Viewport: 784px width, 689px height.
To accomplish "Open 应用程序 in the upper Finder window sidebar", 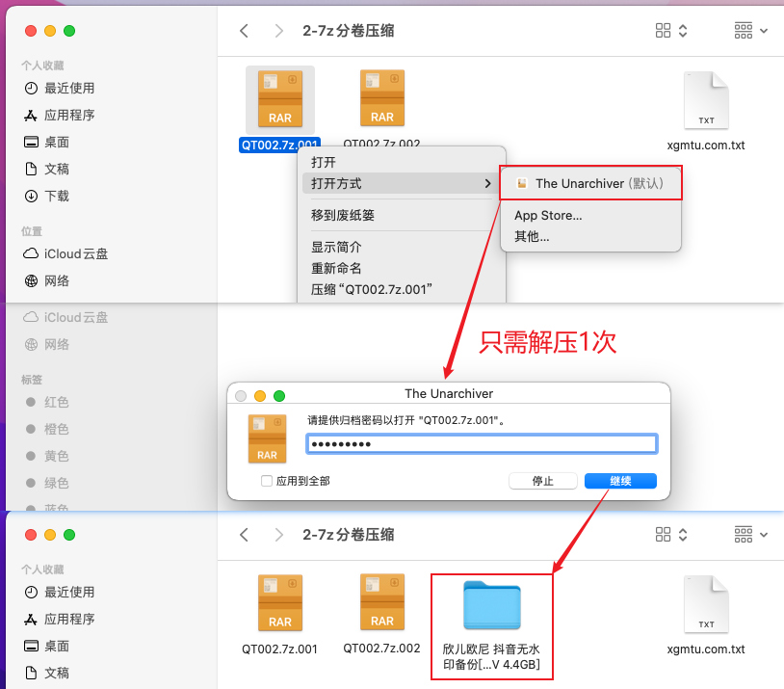I will click(59, 116).
